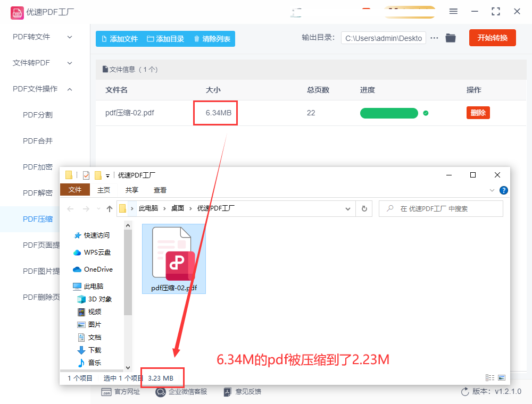
Task: Open 图片 folder in navigation pane
Action: pos(89,325)
